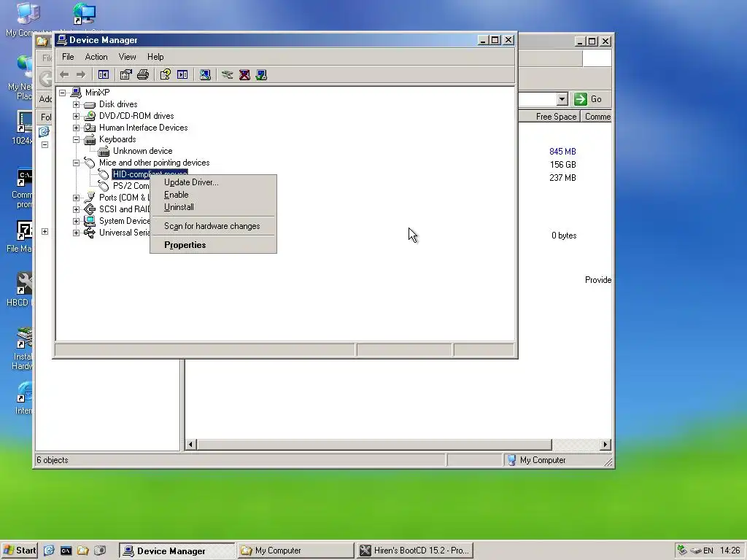The width and height of the screenshot is (747, 560).
Task: Open Internet Explorer from Quick Launch
Action: click(x=49, y=551)
